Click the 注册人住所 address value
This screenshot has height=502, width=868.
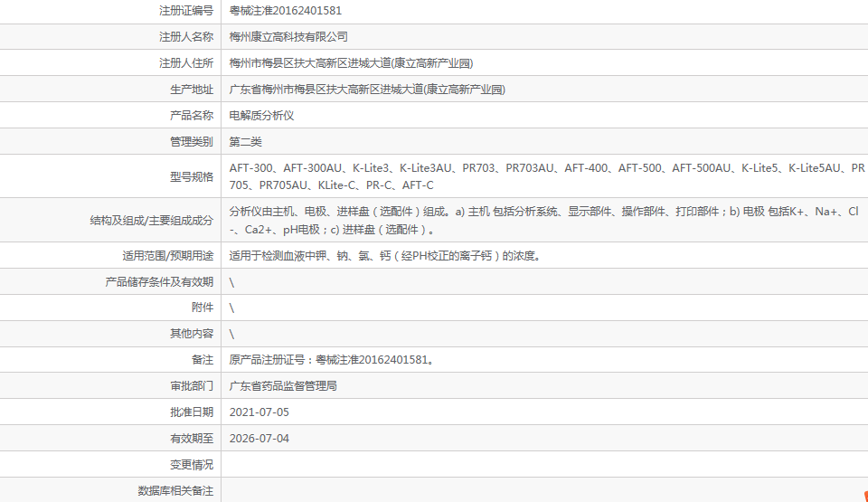point(351,63)
